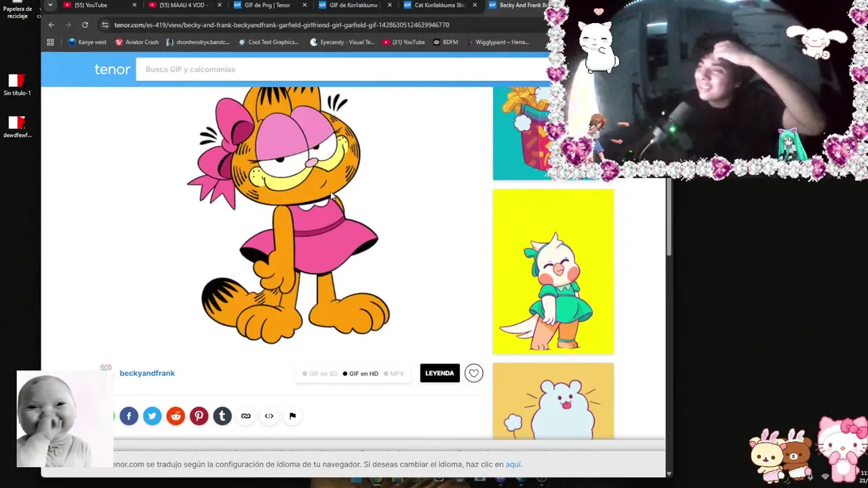Open Aviator Crash bookmark
This screenshot has width=868, height=488.
coord(137,42)
